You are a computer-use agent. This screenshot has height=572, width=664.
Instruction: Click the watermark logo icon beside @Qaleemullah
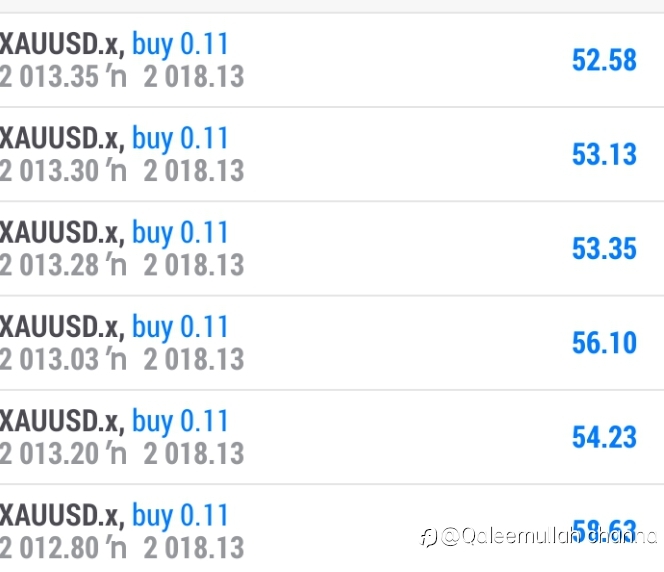click(x=428, y=537)
